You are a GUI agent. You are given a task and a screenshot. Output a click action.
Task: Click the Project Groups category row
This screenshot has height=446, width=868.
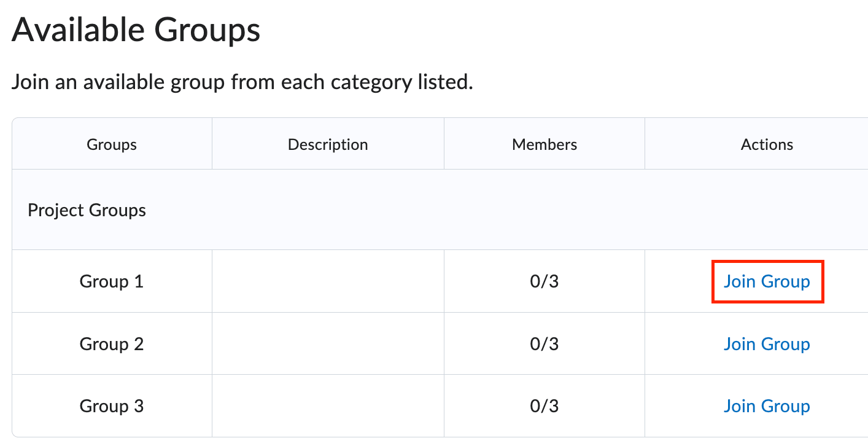(86, 209)
